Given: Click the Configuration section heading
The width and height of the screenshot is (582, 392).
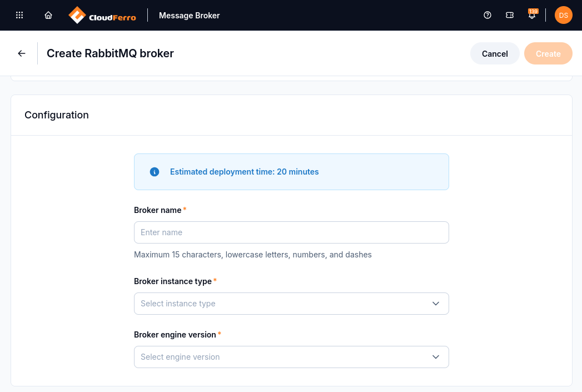Looking at the screenshot, I should [56, 115].
